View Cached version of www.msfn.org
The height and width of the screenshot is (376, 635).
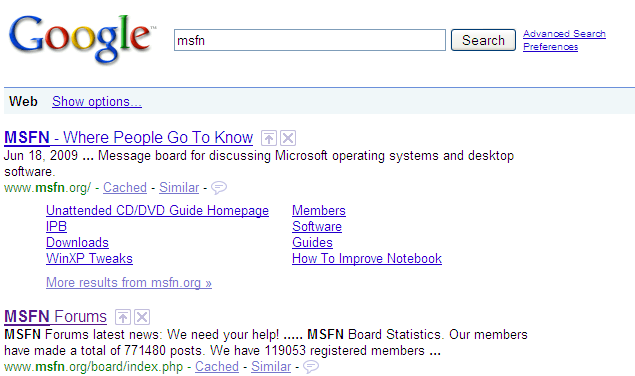(x=125, y=188)
